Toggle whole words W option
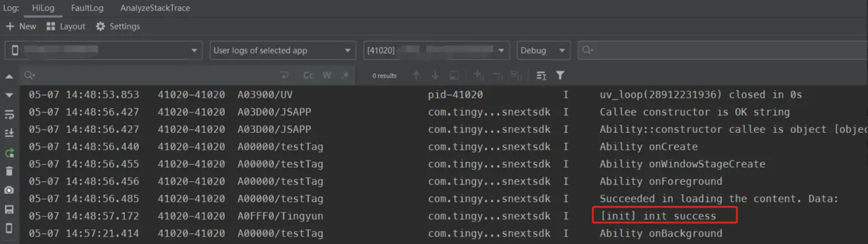The width and height of the screenshot is (868, 244). coord(327,75)
